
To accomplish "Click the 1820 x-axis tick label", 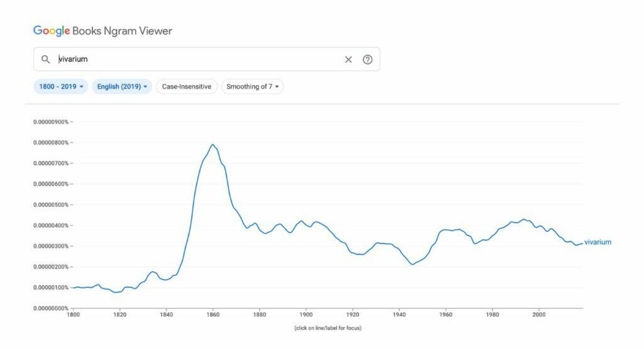I will tap(120, 314).
